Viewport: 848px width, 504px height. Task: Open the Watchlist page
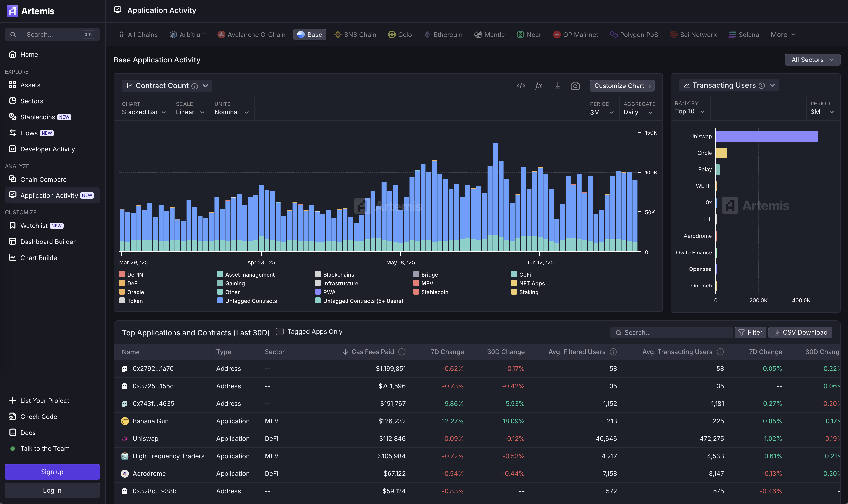tap(34, 226)
